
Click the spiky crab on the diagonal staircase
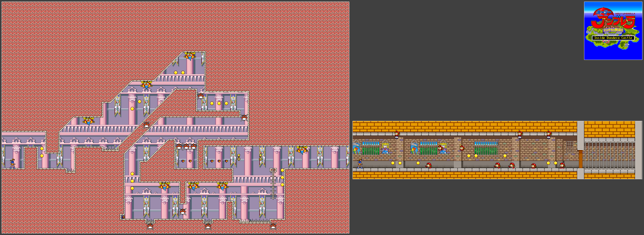pyautogui.click(x=147, y=124)
